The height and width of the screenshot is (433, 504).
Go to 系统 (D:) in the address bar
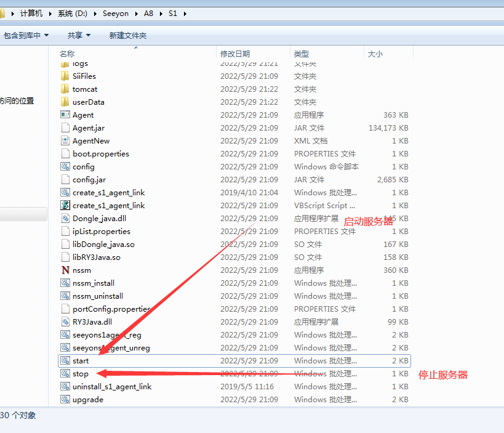[73, 14]
